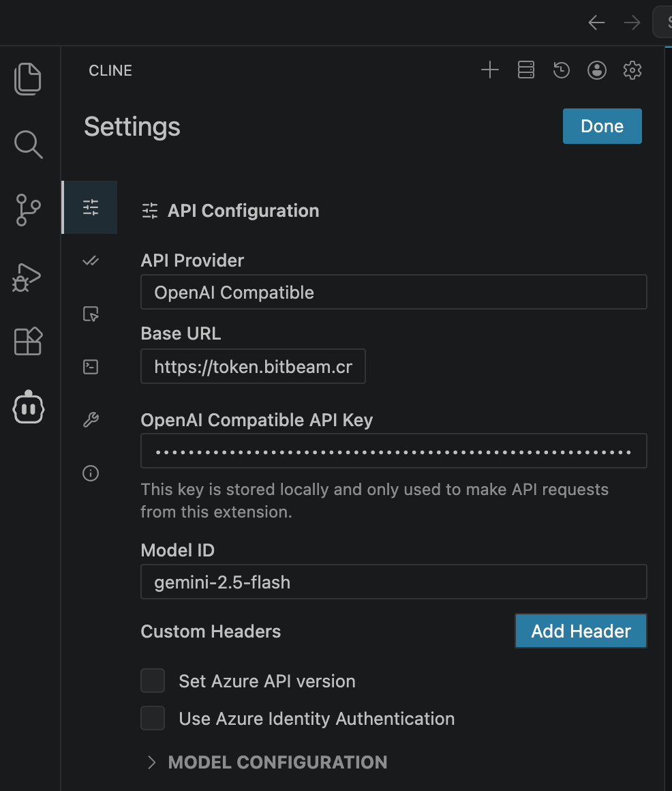This screenshot has width=672, height=791.
Task: Open the Extensions view
Action: click(x=28, y=341)
